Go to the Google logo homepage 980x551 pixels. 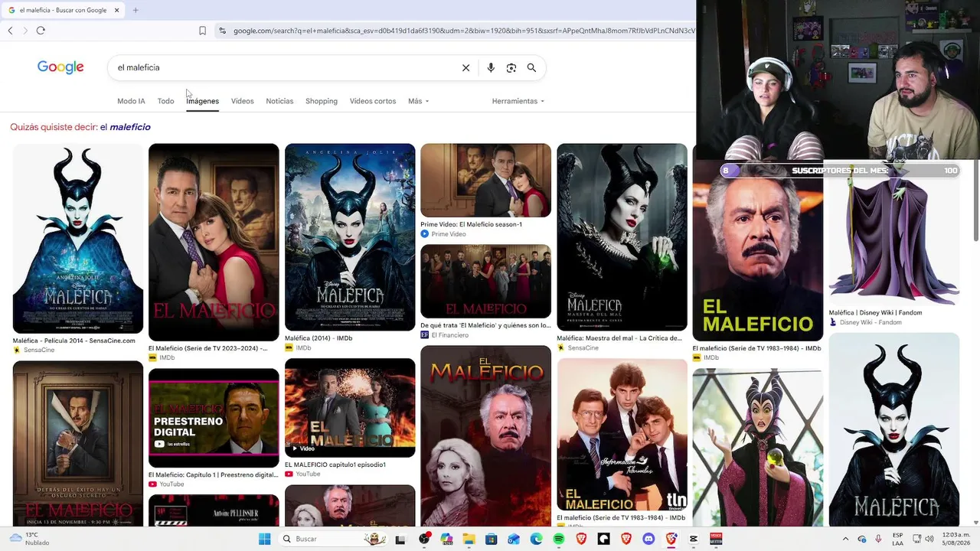60,67
